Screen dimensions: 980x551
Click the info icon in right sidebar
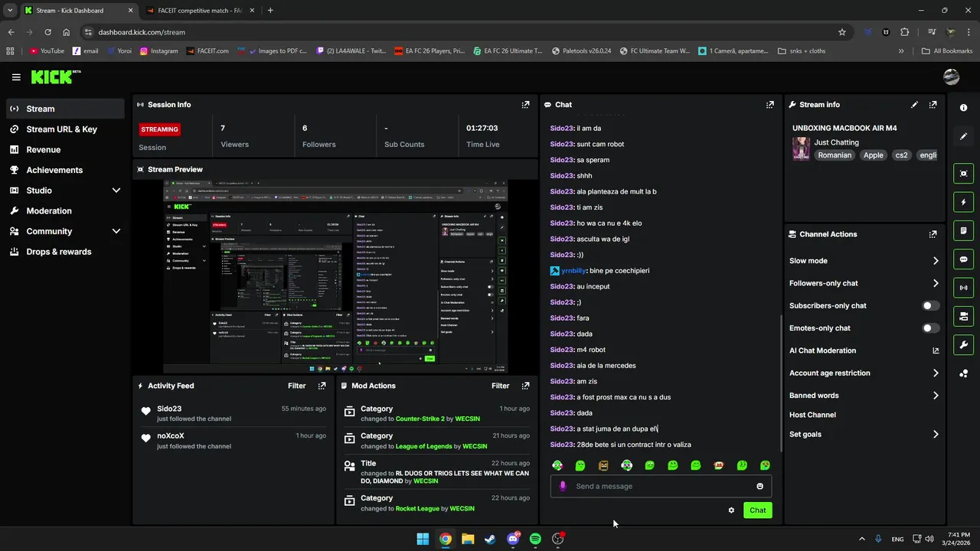click(x=963, y=109)
